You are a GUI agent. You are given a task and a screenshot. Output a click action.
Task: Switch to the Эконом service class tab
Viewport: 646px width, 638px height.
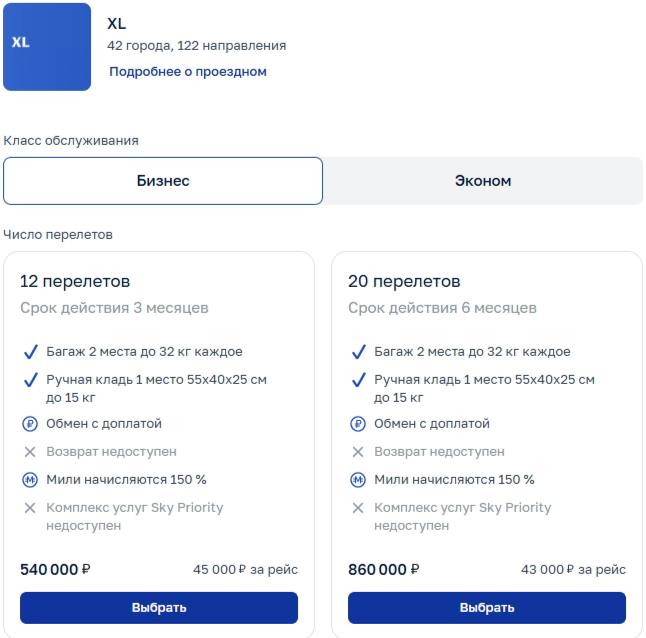[483, 181]
